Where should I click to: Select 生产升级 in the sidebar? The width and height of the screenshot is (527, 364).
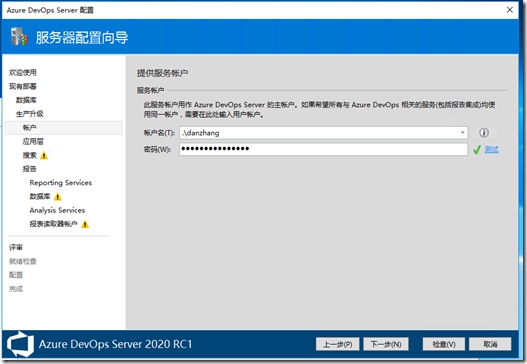point(30,114)
